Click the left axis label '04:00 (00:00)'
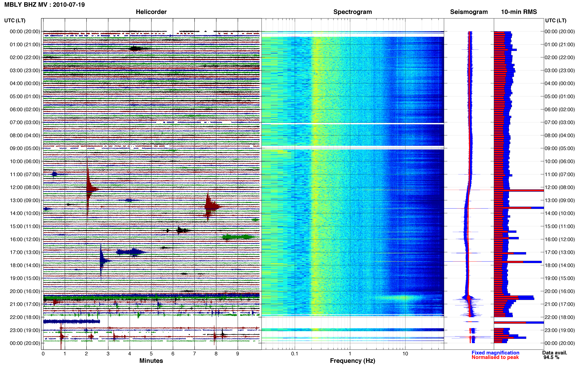This screenshot has height=368, width=588. point(25,83)
